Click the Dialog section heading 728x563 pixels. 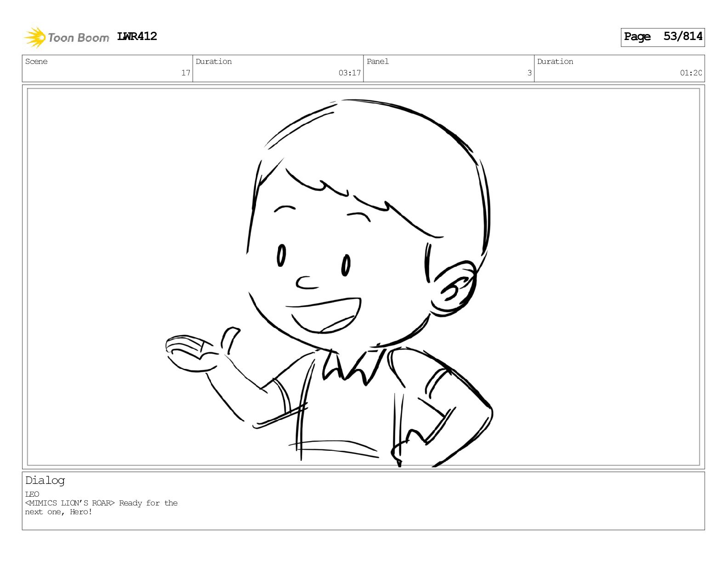pyautogui.click(x=45, y=480)
